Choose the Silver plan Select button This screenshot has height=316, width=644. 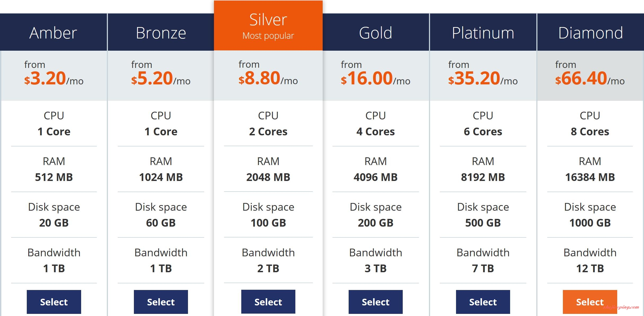click(x=268, y=302)
